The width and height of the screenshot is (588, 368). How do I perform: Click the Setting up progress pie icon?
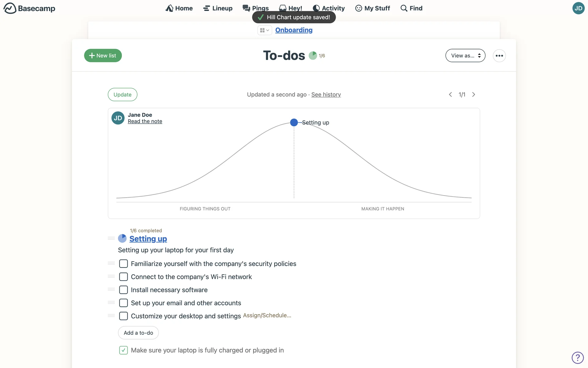click(122, 238)
